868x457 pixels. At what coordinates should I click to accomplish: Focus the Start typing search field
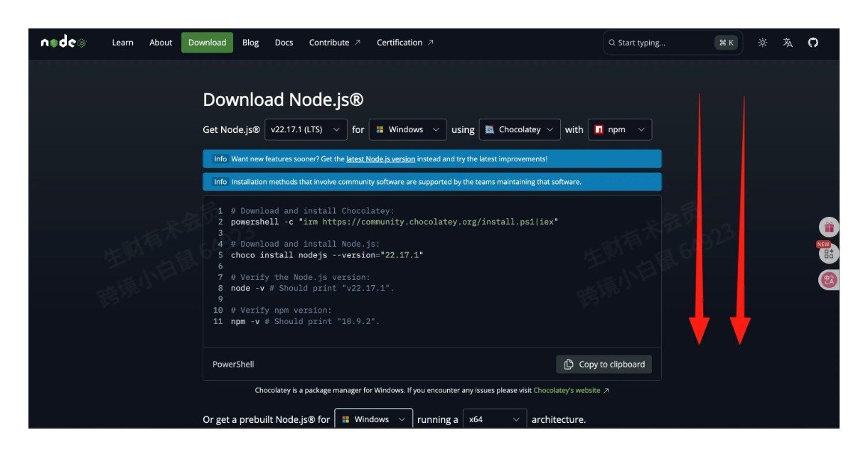pyautogui.click(x=673, y=43)
